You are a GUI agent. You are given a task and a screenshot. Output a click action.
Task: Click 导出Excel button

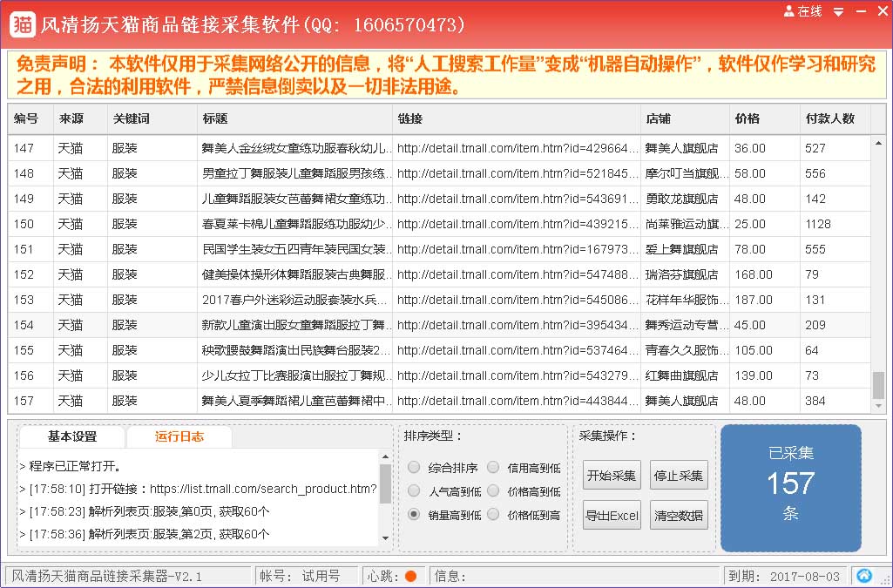click(x=612, y=516)
